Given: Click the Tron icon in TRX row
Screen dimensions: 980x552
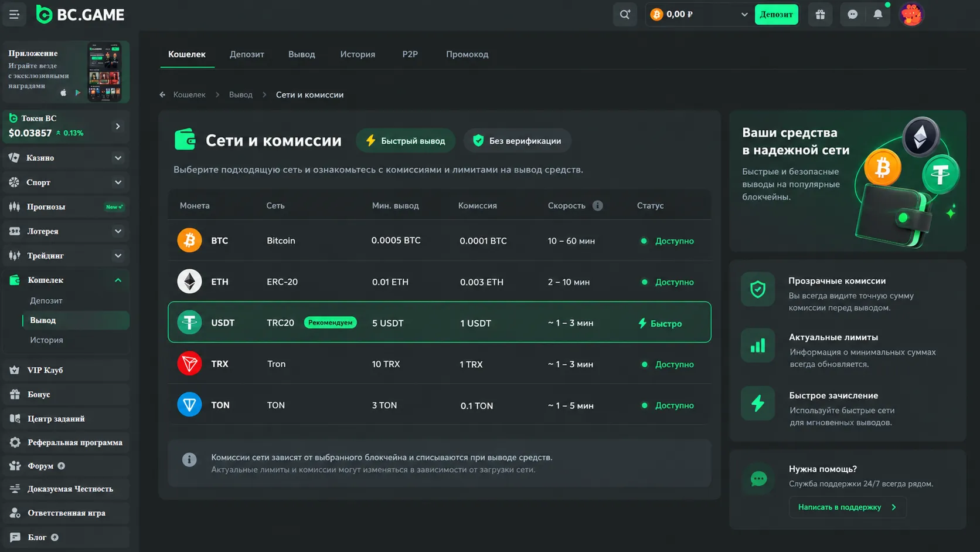Looking at the screenshot, I should point(189,364).
